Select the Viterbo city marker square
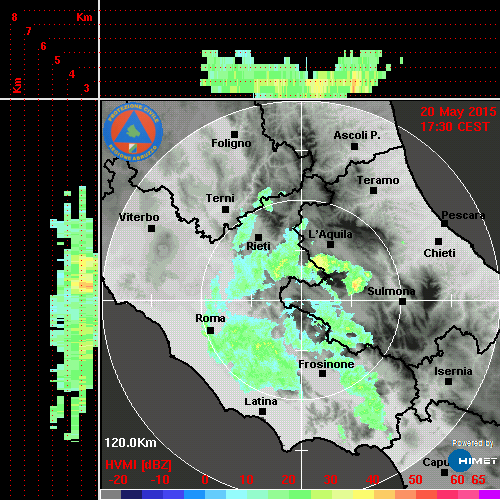The width and height of the screenshot is (500, 500). click(151, 229)
